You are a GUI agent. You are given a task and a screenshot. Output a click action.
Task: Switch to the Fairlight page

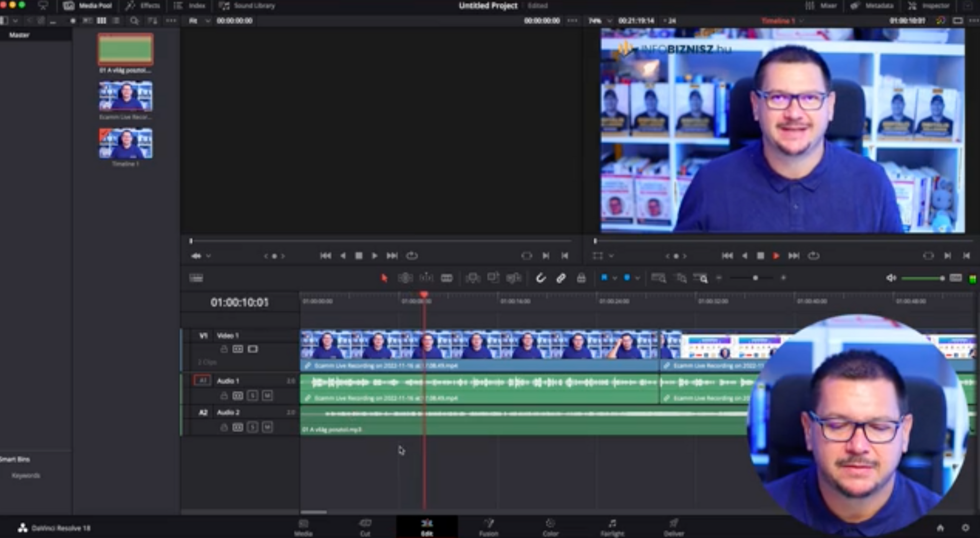point(612,527)
